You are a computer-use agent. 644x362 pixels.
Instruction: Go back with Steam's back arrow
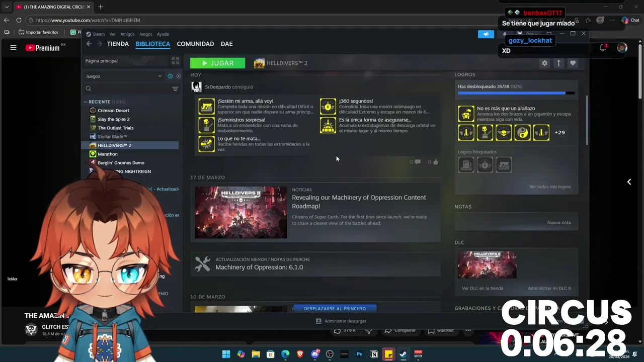[89, 44]
